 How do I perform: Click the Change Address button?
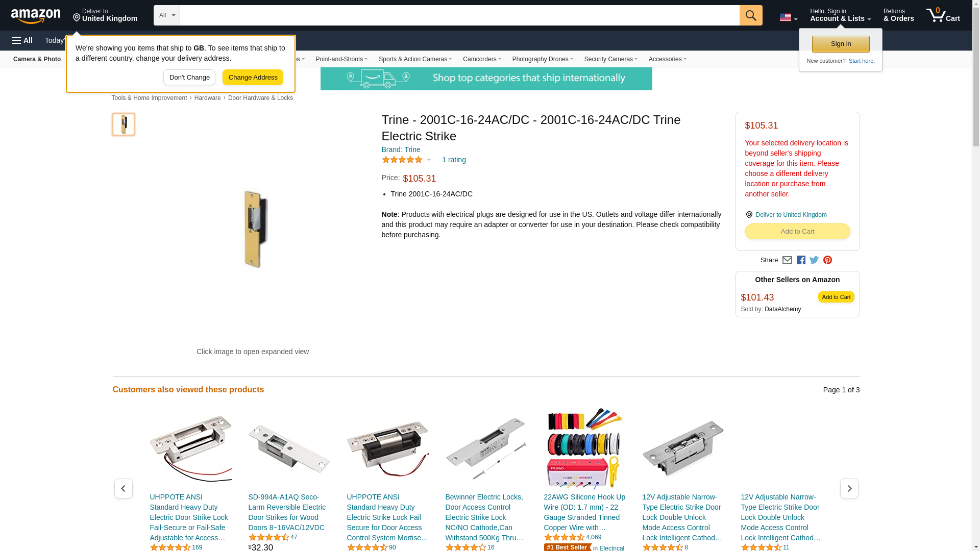pyautogui.click(x=253, y=78)
